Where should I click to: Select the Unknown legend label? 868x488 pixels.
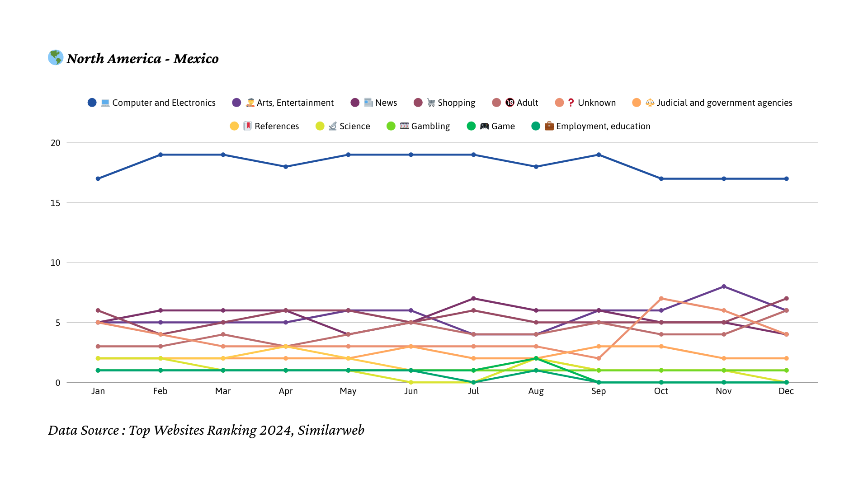(596, 103)
